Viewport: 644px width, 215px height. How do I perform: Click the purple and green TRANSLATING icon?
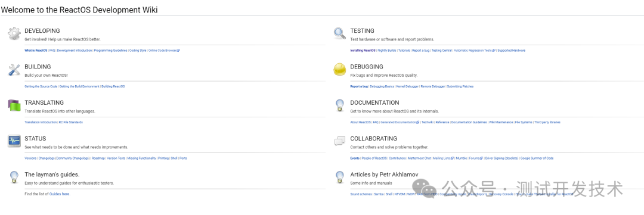[14, 105]
